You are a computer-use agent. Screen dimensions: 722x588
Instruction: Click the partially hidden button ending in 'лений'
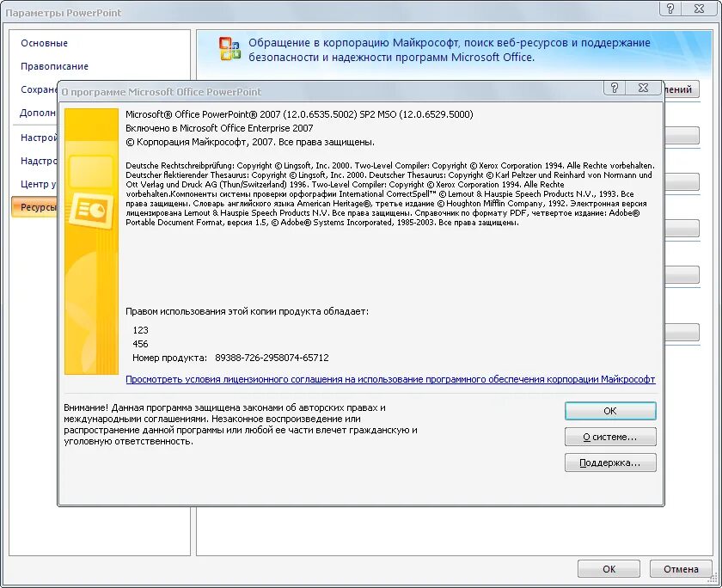point(682,89)
